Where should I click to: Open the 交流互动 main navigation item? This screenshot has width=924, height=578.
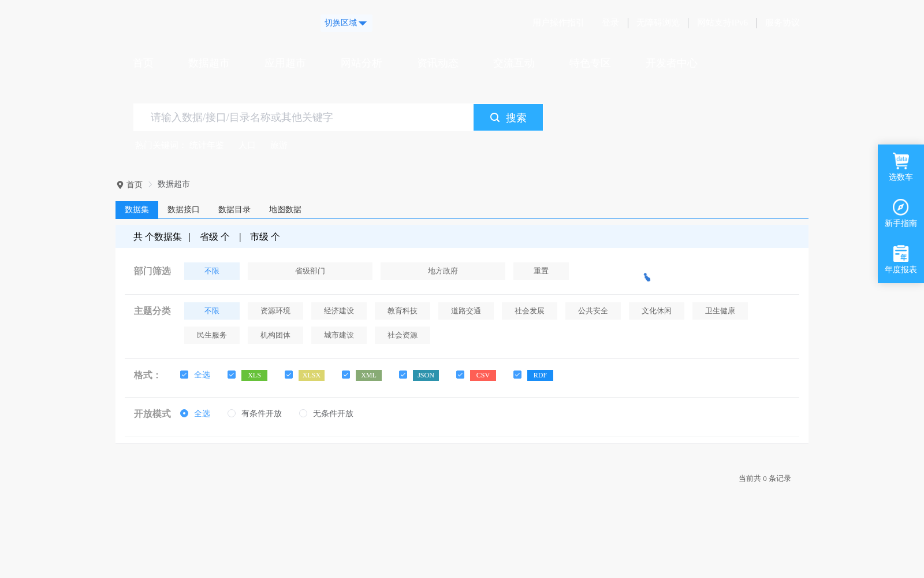point(513,63)
